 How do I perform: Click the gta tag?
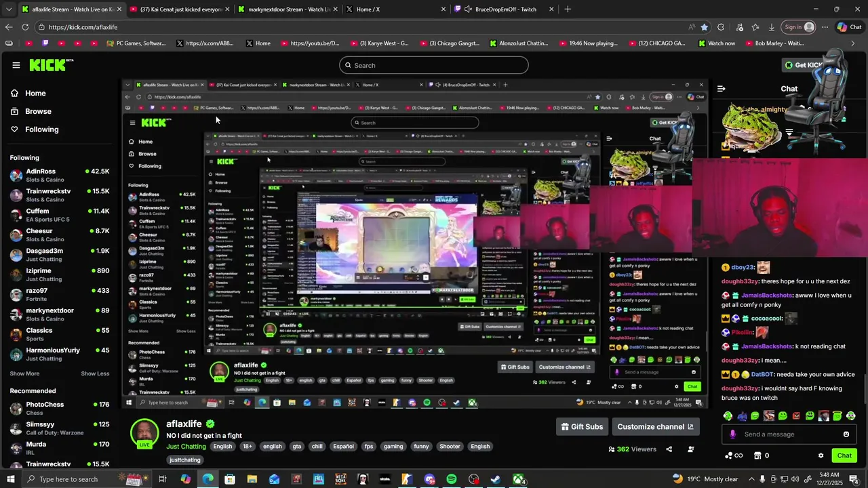pos(296,447)
